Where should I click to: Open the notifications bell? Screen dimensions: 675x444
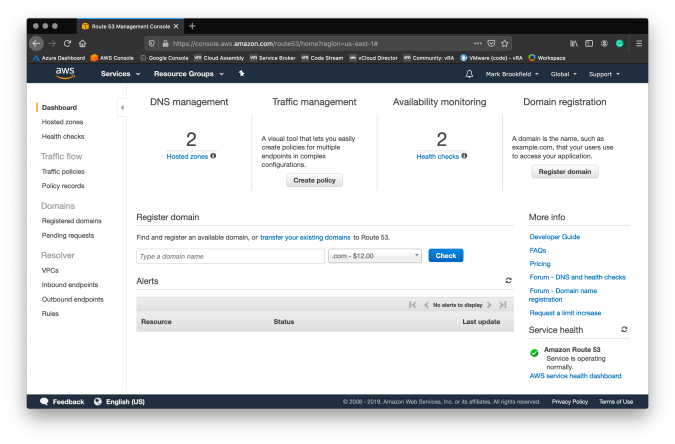tap(469, 74)
